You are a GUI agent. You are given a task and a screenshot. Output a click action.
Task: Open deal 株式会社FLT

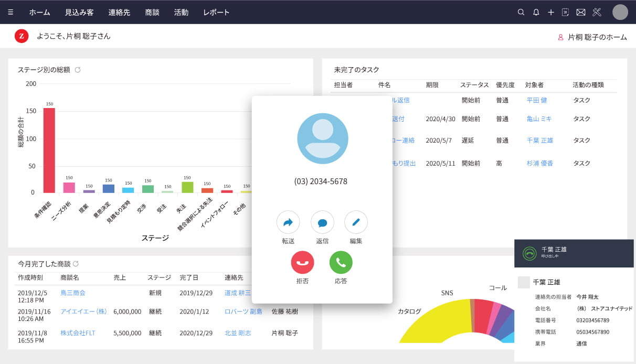(78, 333)
